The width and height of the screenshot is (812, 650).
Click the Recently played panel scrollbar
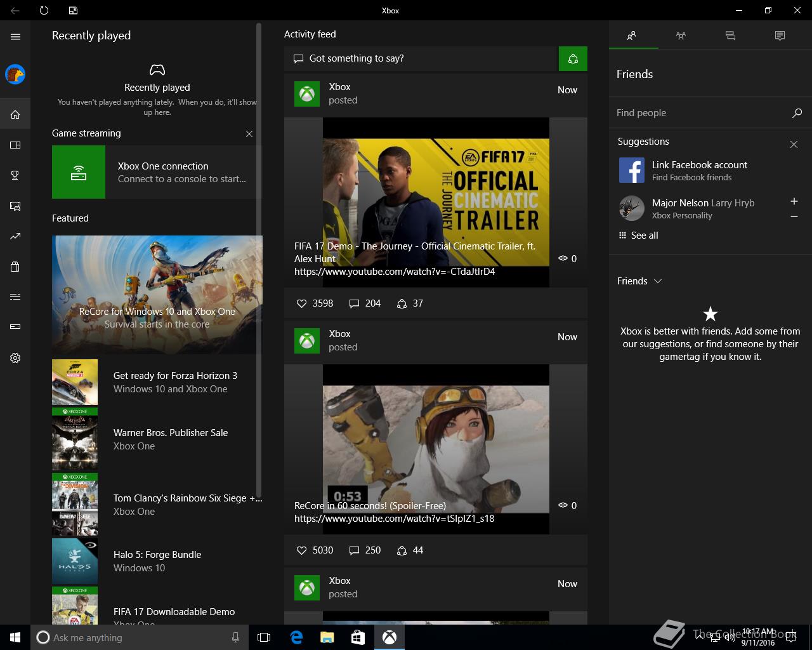[259, 254]
